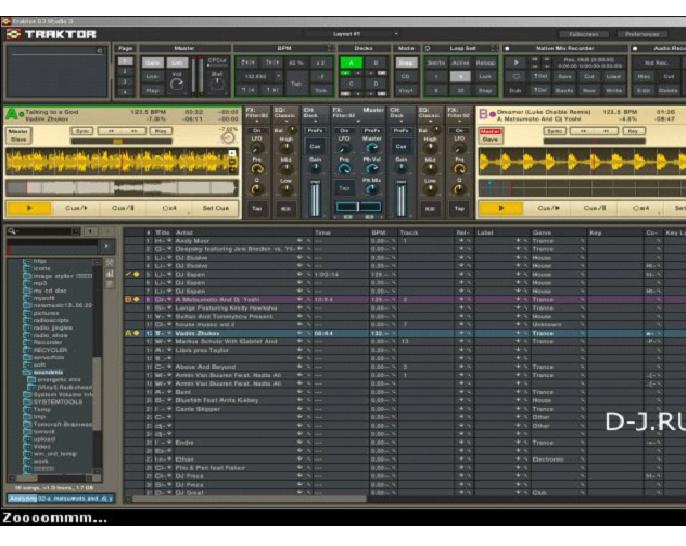Enable Snap mode in Mode panel
The width and height of the screenshot is (686, 546).
pyautogui.click(x=406, y=63)
